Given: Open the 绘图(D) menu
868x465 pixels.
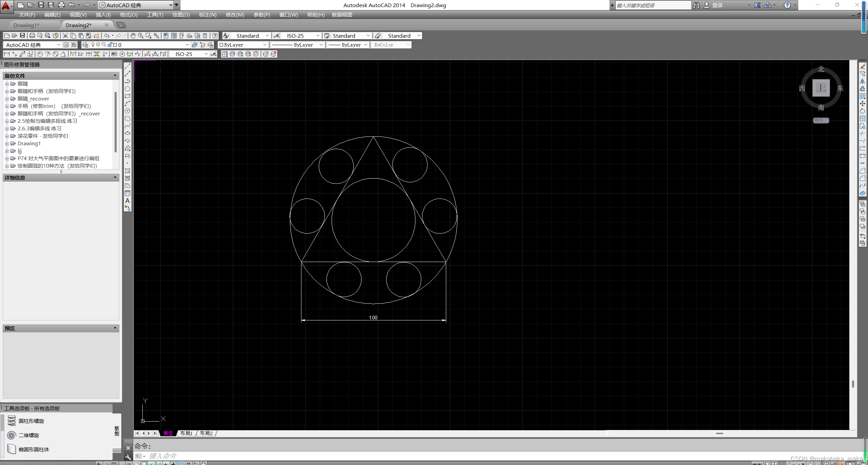Looking at the screenshot, I should pyautogui.click(x=181, y=15).
